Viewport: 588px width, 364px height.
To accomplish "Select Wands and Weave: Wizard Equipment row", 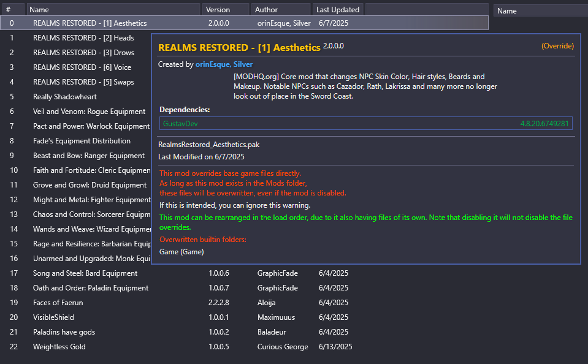I will (x=92, y=229).
